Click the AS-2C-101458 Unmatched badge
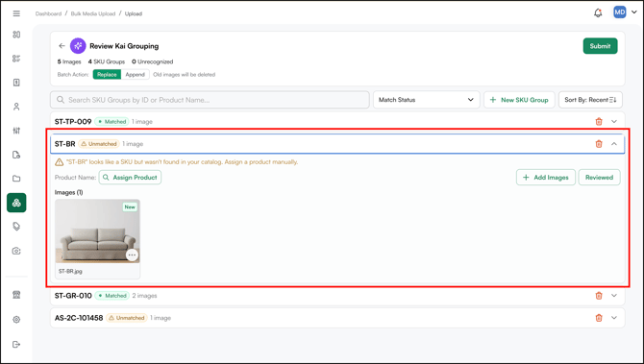This screenshot has width=644, height=364. pyautogui.click(x=127, y=318)
